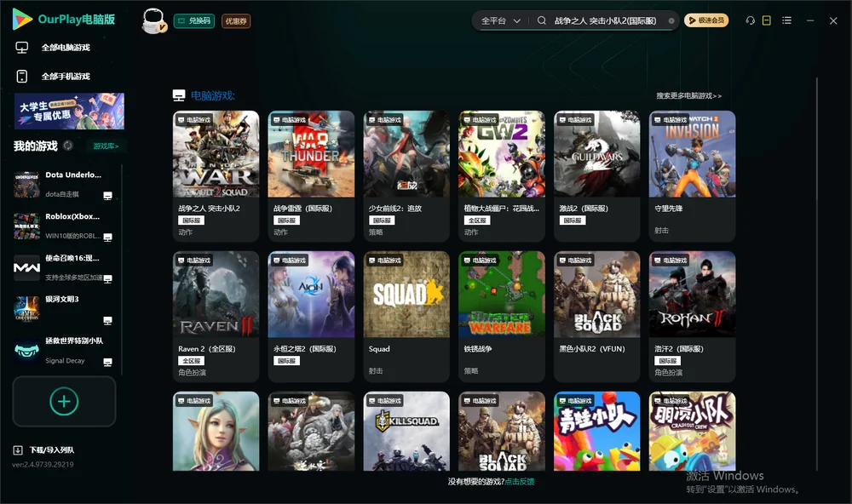Open the 战争之人 突击小队2 game card
852x504 pixels.
(216, 176)
